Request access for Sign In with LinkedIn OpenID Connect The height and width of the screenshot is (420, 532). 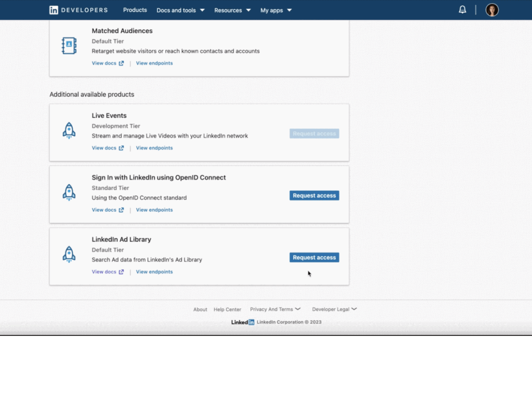click(314, 196)
